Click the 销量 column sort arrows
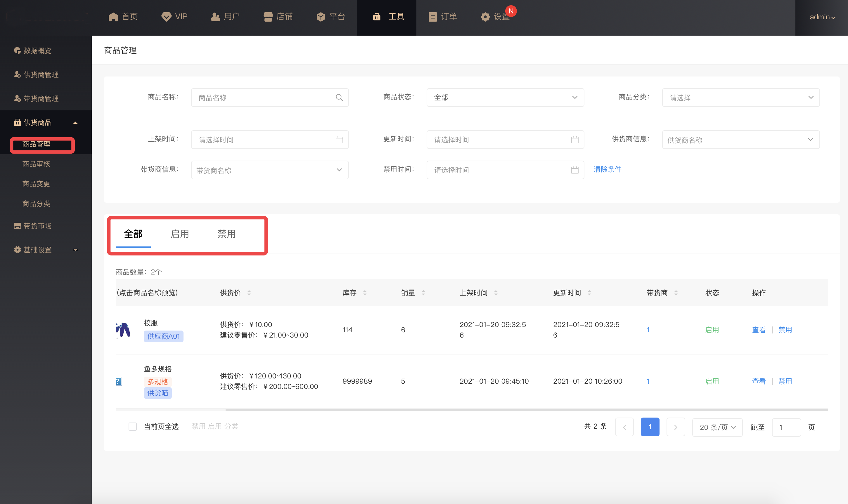 click(423, 293)
